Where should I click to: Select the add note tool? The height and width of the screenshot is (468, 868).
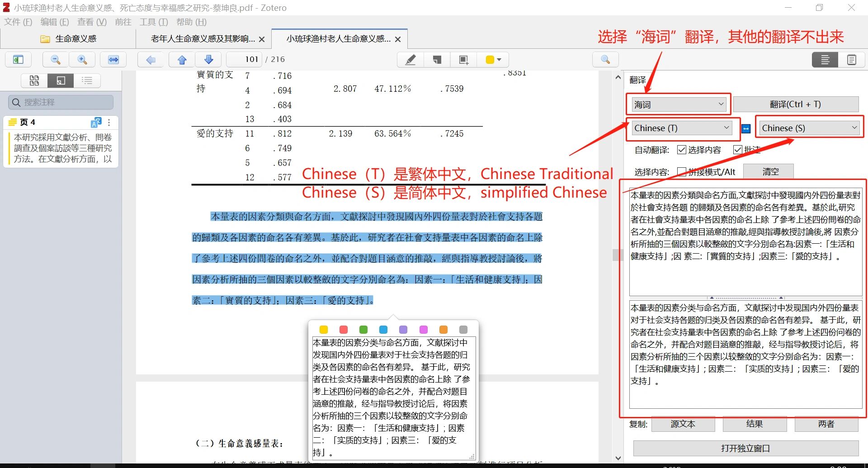pos(437,60)
